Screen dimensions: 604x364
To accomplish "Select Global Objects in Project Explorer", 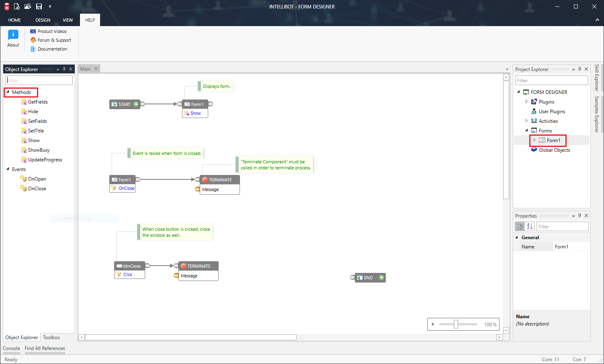I will (554, 150).
